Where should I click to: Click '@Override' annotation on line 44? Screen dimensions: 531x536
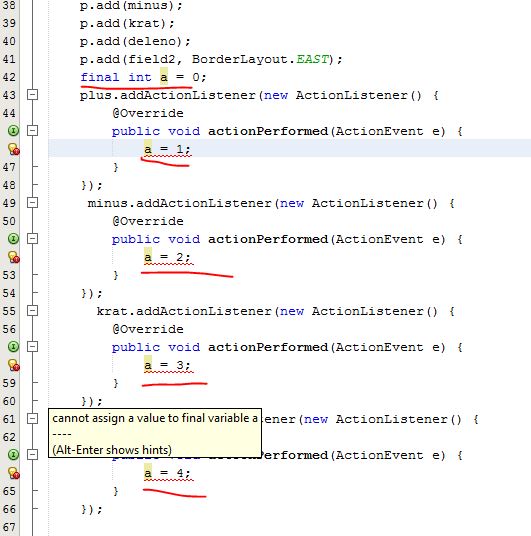tap(148, 113)
